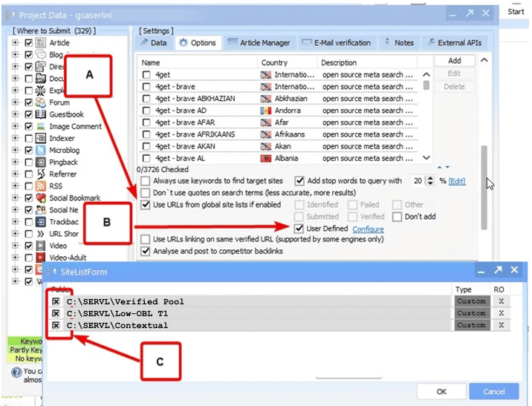Screen dimensions: 532x406
Task: Expand the Microblog tree node
Action: [x=15, y=150]
